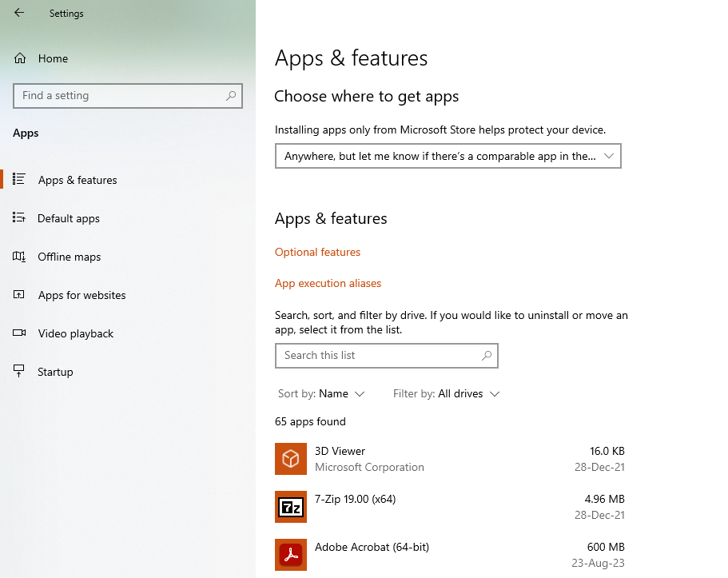Click the back arrow in Settings

coord(19,13)
